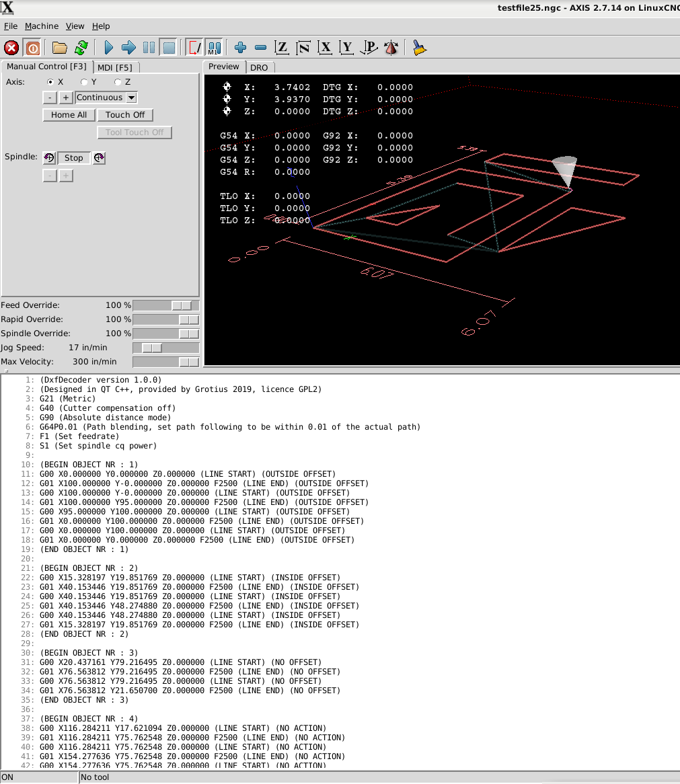Clear the live plot with broom icon
The width and height of the screenshot is (680, 784).
click(x=419, y=48)
